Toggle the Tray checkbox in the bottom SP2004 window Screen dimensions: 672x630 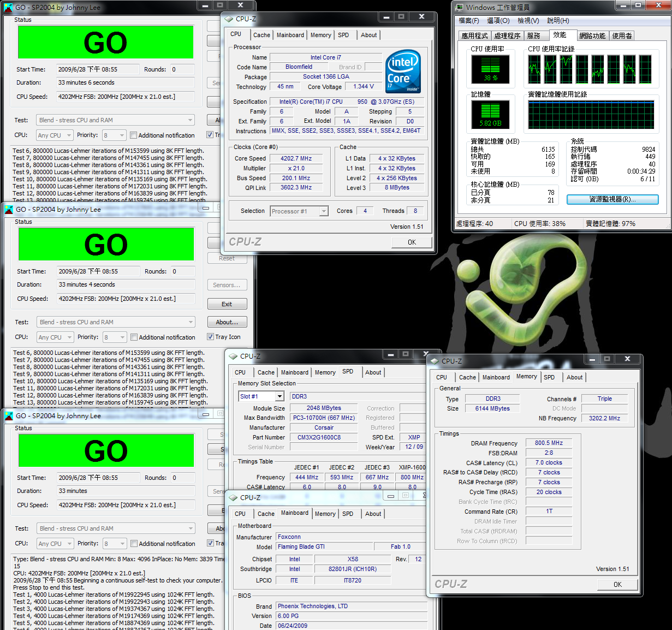click(210, 543)
